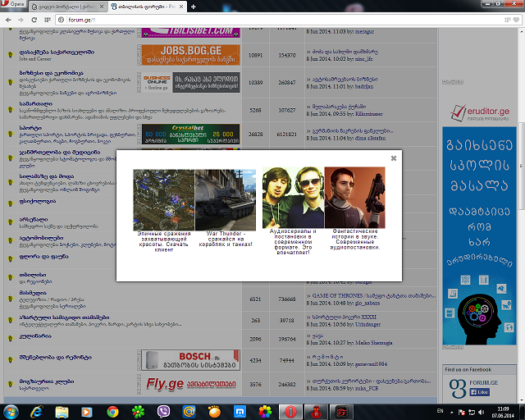525x420 pixels.
Task: Open the sci-fi audio stories ad thumbnail
Action: click(355, 198)
